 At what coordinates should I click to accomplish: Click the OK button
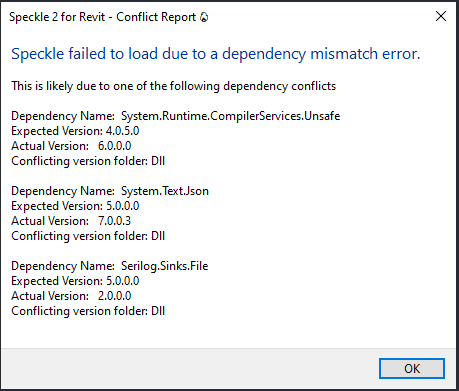[x=412, y=368]
